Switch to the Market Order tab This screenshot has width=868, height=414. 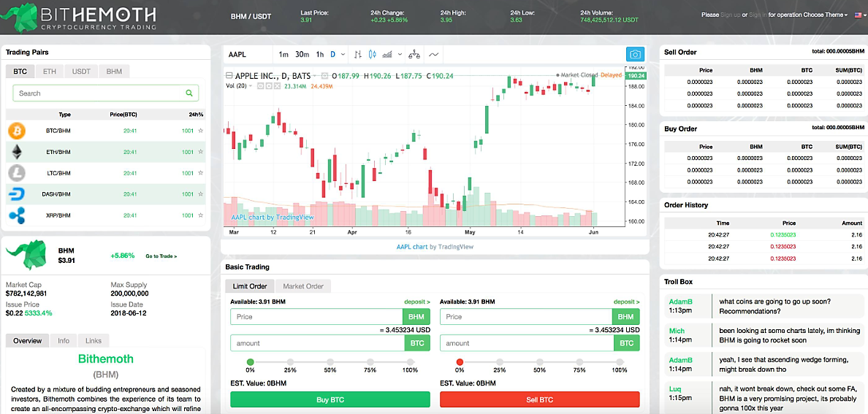(x=303, y=286)
